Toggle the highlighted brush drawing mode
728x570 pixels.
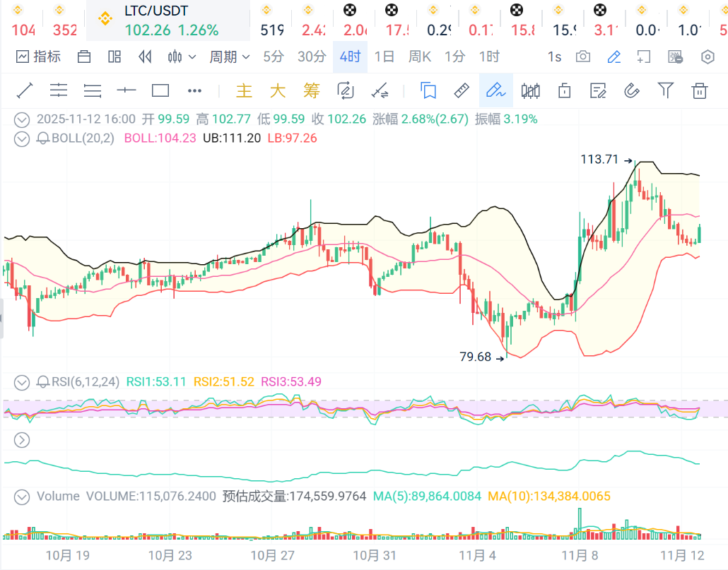495,90
